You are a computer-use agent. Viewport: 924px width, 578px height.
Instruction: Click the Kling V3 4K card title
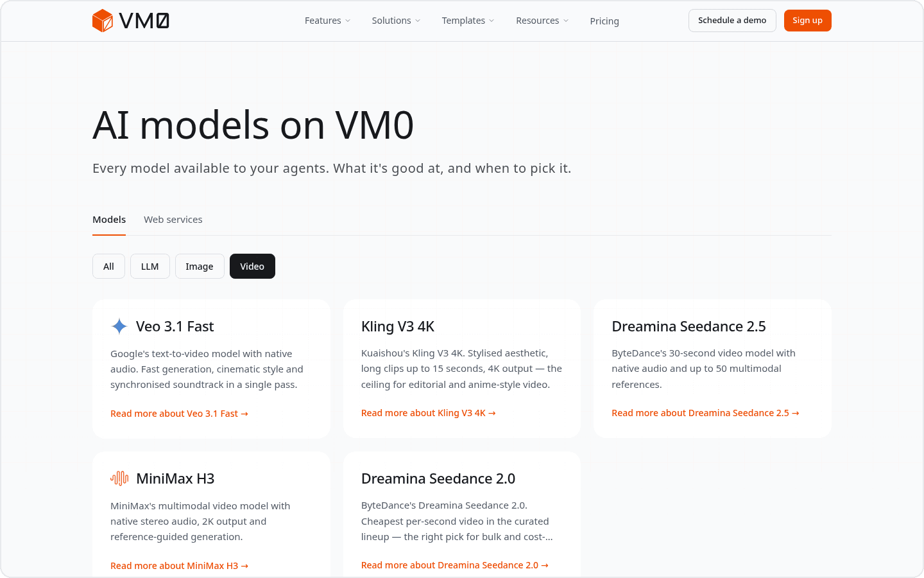tap(398, 326)
